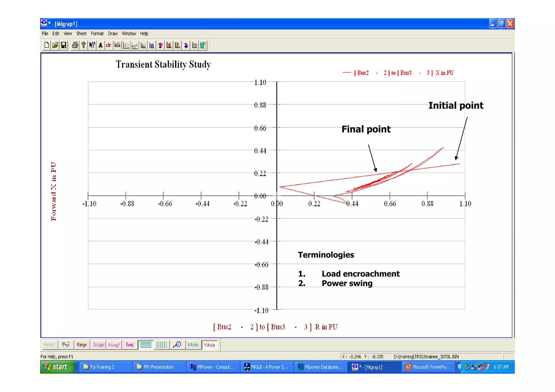
Task: Click the print icon in toolbar
Action: 75,45
